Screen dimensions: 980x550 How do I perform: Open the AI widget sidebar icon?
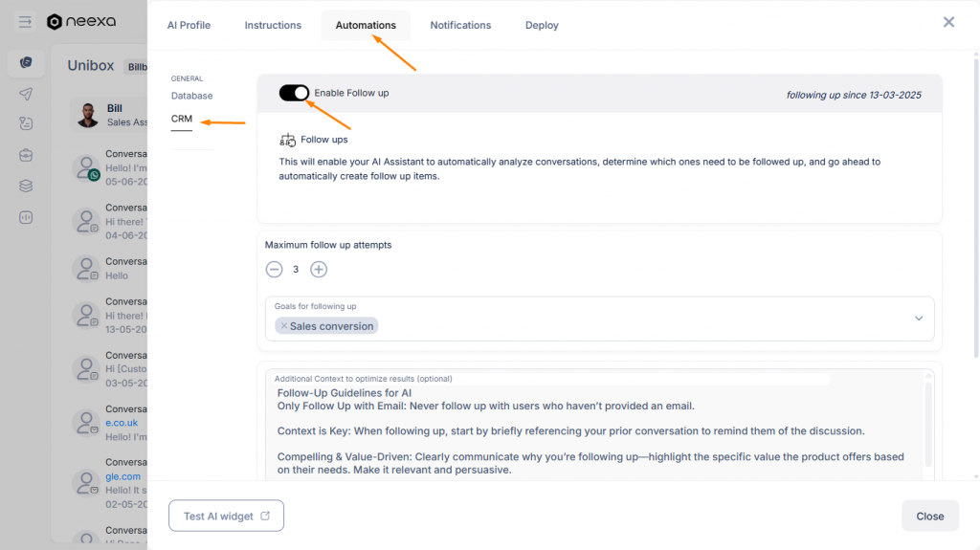click(x=26, y=217)
